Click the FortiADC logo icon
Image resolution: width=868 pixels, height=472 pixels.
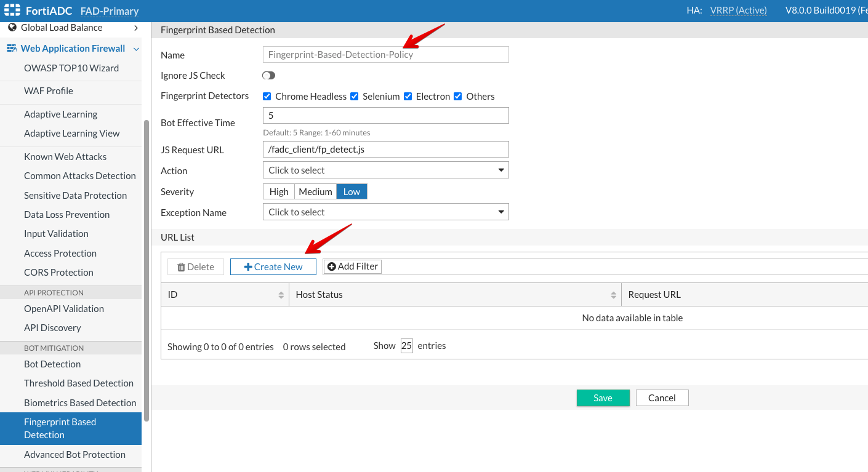(x=12, y=10)
